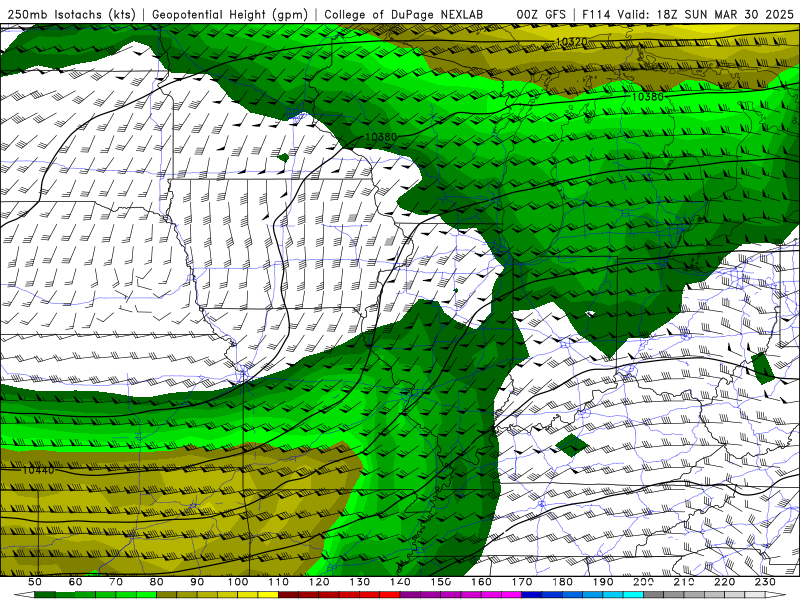Click the 180 value on the color scale
The height and width of the screenshot is (600, 800).
point(562,582)
